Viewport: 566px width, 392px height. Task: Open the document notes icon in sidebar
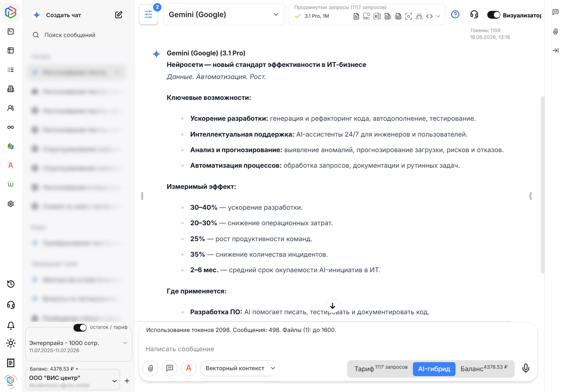click(11, 363)
